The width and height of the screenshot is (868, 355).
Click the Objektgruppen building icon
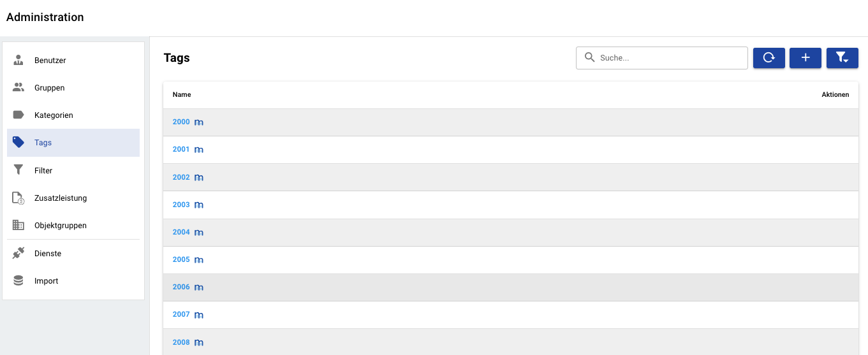click(x=18, y=226)
